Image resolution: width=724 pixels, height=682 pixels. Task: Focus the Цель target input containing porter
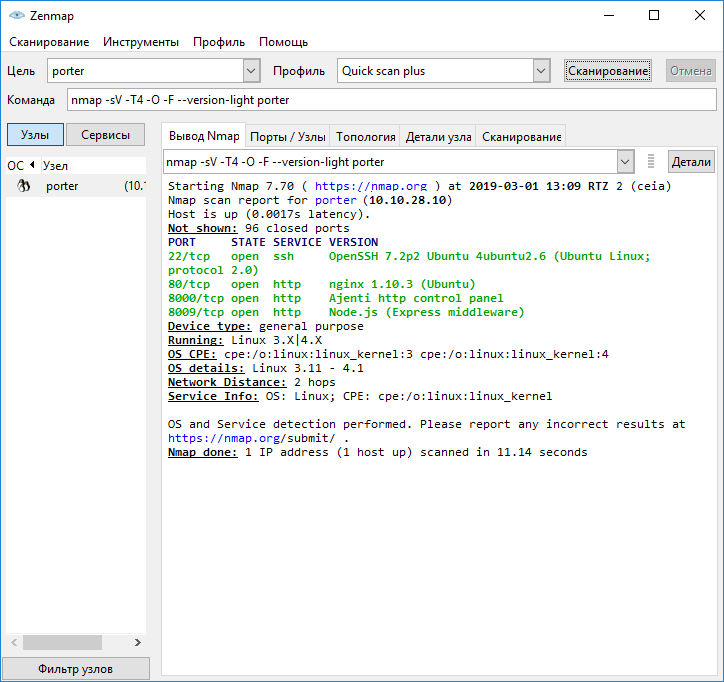click(145, 71)
